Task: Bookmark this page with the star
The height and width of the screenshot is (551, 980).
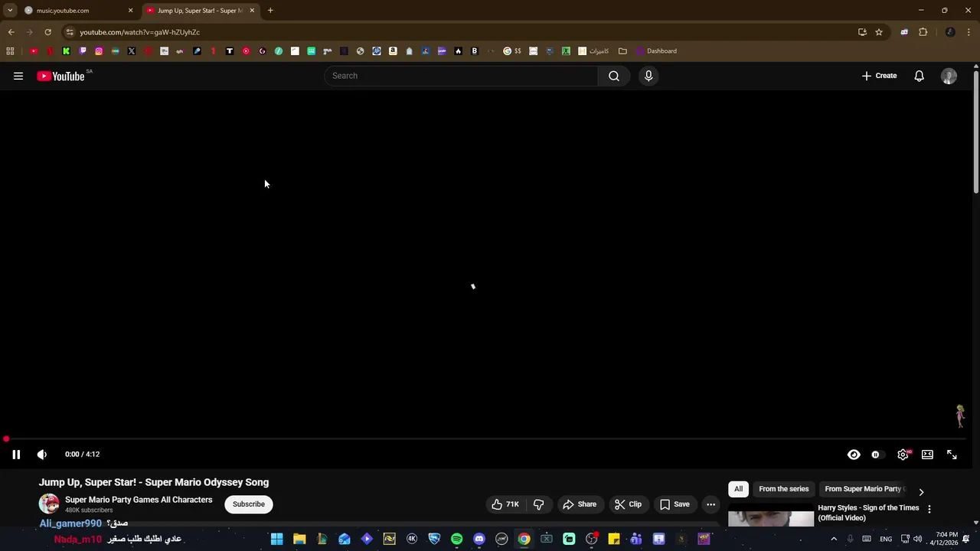Action: pos(879,32)
